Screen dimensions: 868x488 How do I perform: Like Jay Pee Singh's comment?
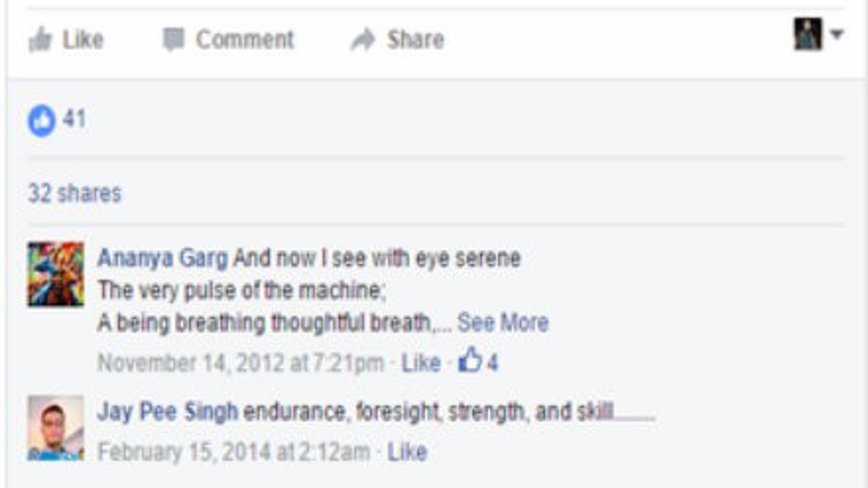407,452
